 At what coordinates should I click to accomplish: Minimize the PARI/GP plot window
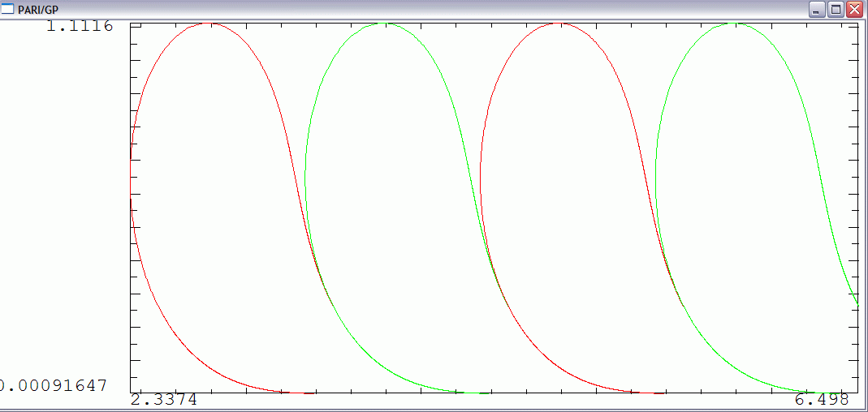coord(815,10)
